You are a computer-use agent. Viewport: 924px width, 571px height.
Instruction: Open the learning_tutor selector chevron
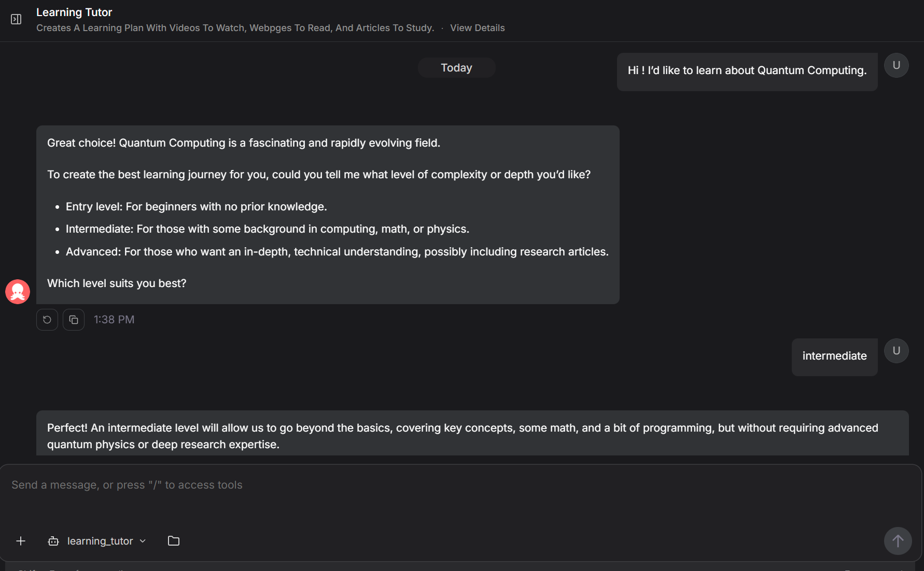143,541
